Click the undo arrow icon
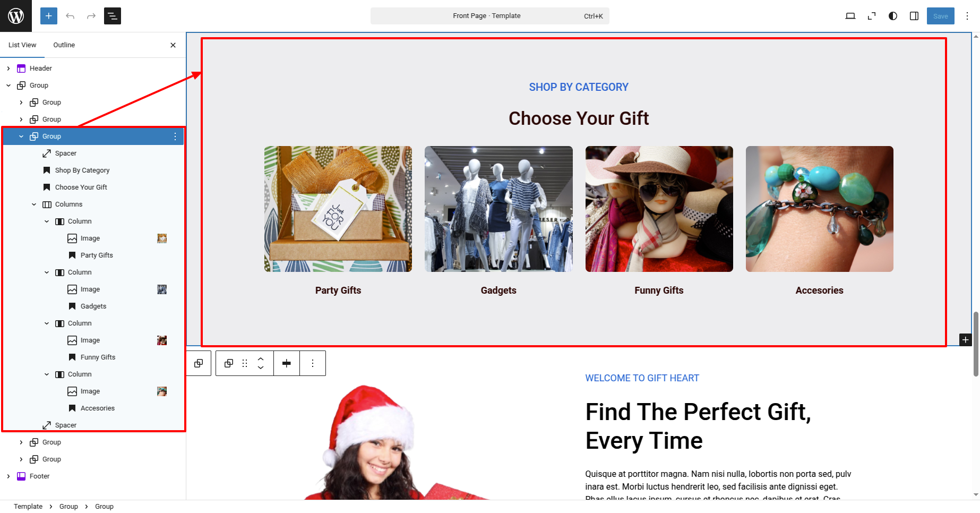980x513 pixels. coord(70,16)
